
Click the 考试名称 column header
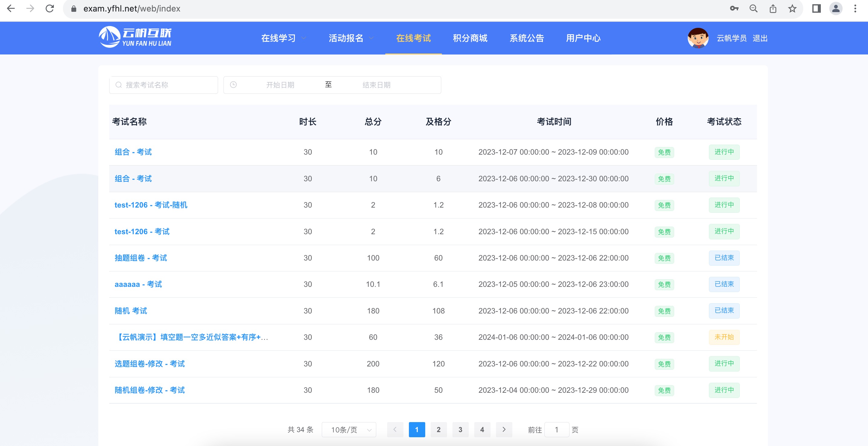click(x=129, y=122)
